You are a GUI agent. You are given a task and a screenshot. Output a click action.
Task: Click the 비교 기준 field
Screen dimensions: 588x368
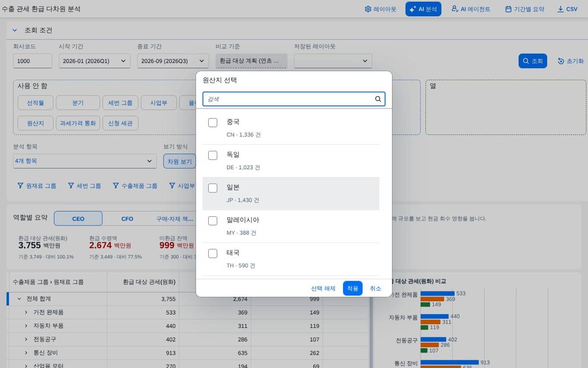(251, 61)
